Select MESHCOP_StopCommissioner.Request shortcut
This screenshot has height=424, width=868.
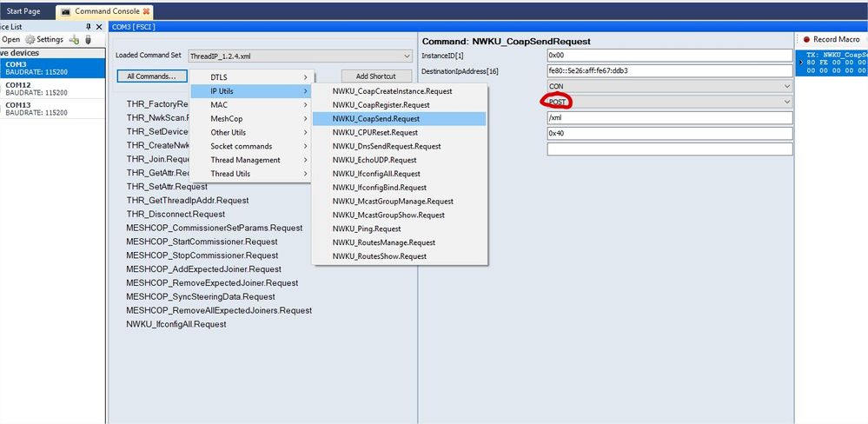click(202, 255)
